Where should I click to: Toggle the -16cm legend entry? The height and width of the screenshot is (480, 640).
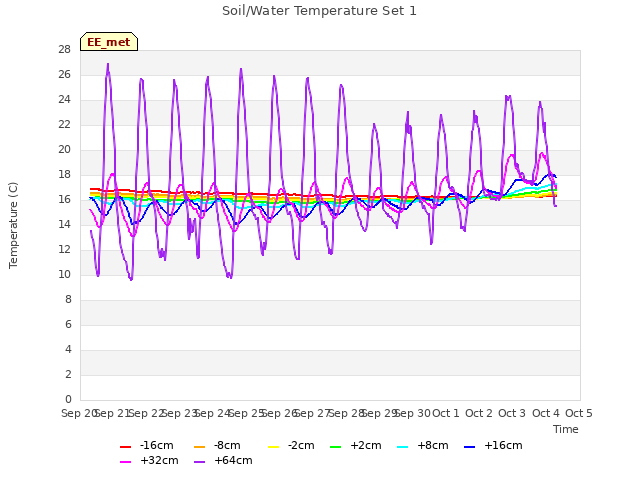147,445
